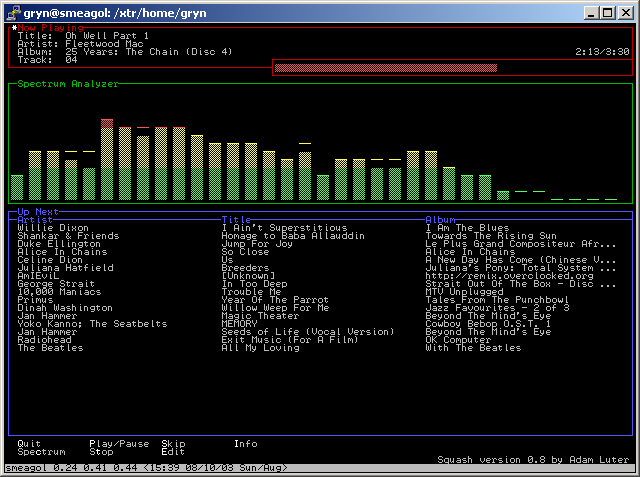The image size is (640, 477).
Task: Click the Stop command
Action: (x=101, y=452)
